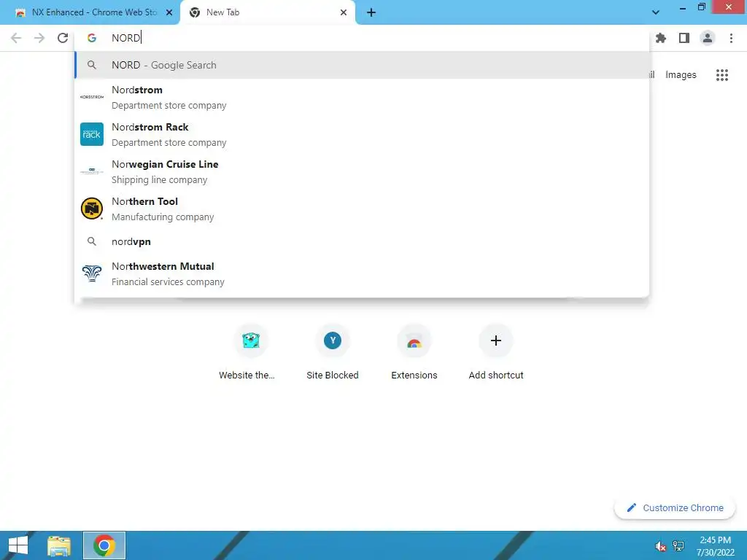
Task: Open the Extensions shortcut tile
Action: coord(414,352)
